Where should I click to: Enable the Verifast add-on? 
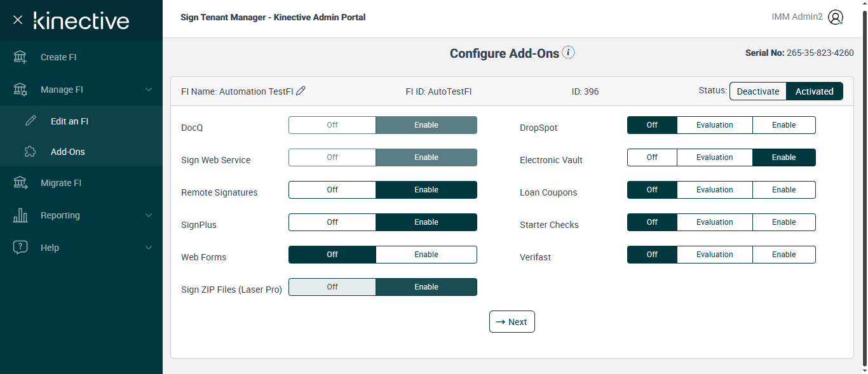(783, 255)
